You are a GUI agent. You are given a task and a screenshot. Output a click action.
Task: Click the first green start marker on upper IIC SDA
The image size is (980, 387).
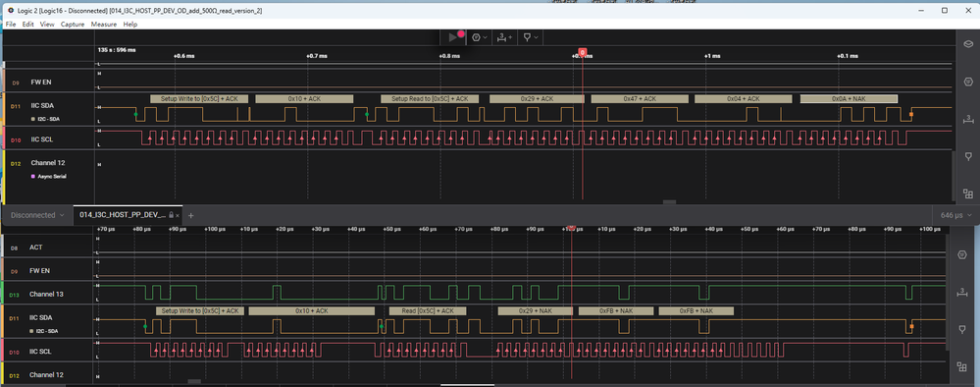[135, 115]
